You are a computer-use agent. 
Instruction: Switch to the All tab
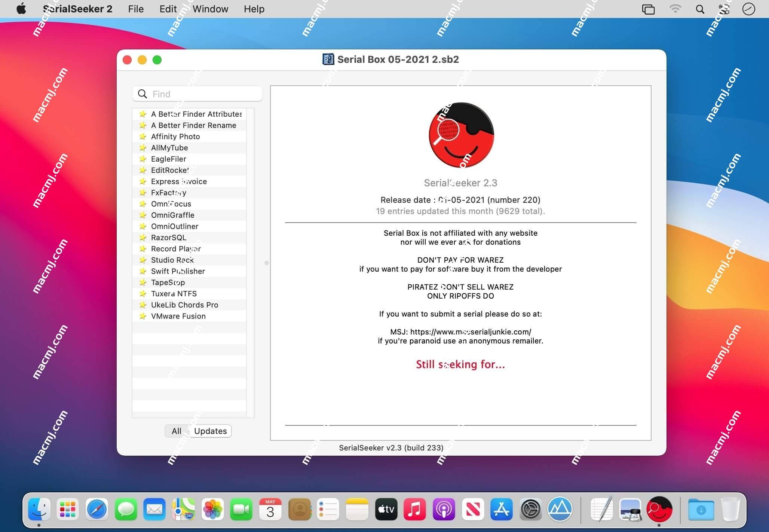pyautogui.click(x=176, y=431)
